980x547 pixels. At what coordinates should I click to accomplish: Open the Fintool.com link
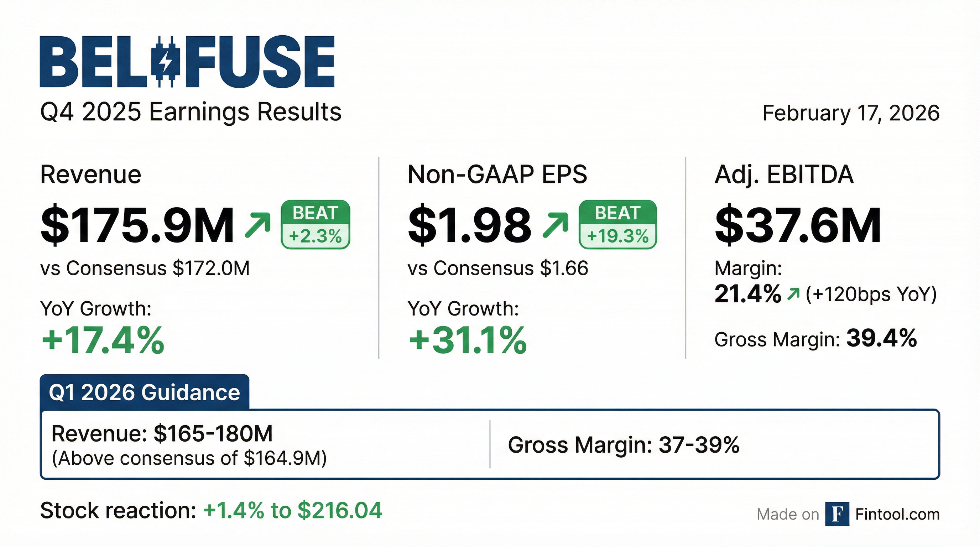click(897, 514)
